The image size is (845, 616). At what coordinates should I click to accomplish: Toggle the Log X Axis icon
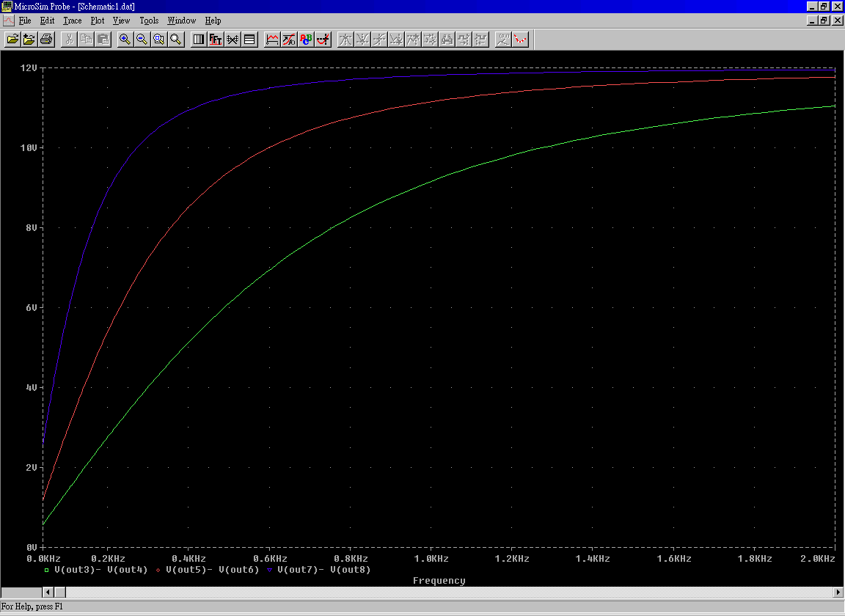(x=199, y=40)
